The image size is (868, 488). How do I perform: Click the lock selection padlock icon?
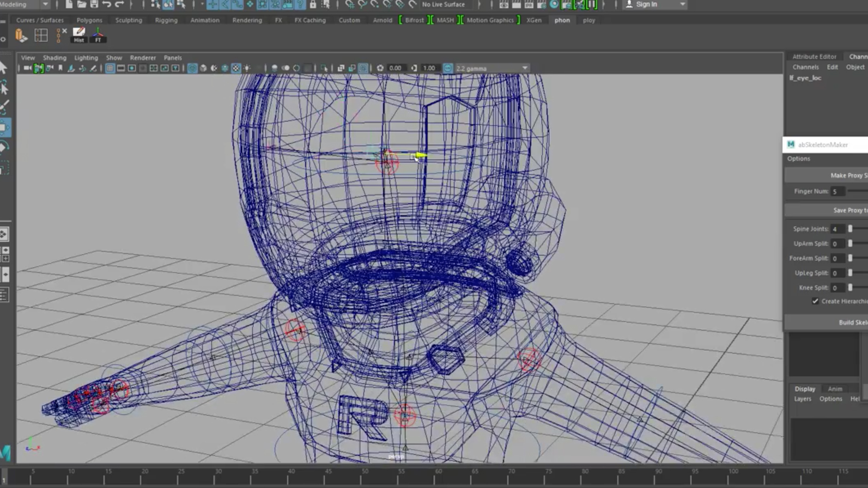tap(313, 4)
